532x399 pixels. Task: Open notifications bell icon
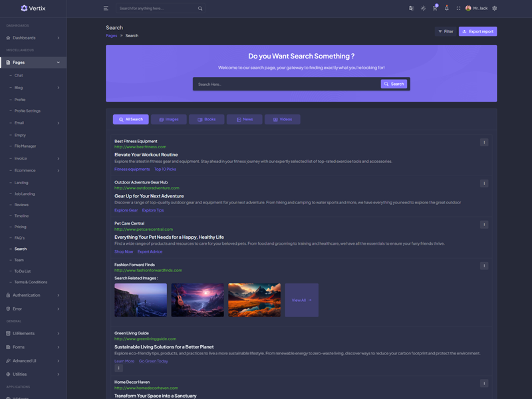tap(447, 9)
